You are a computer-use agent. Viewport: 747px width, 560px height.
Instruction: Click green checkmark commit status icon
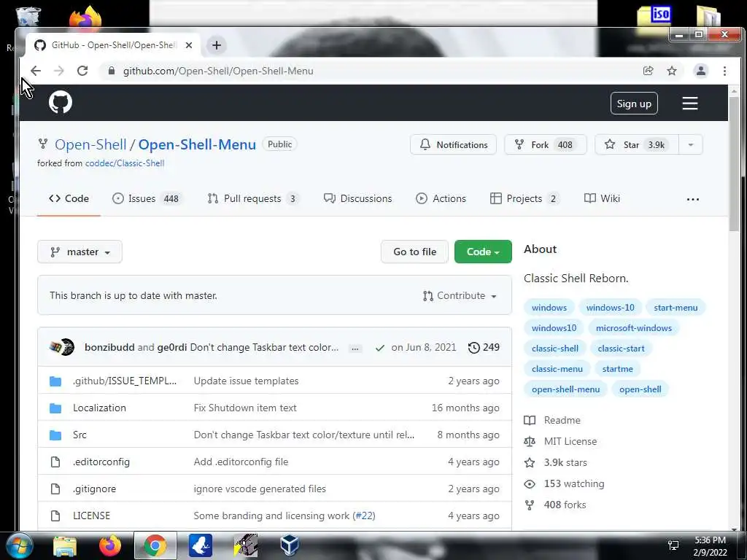[x=379, y=348]
